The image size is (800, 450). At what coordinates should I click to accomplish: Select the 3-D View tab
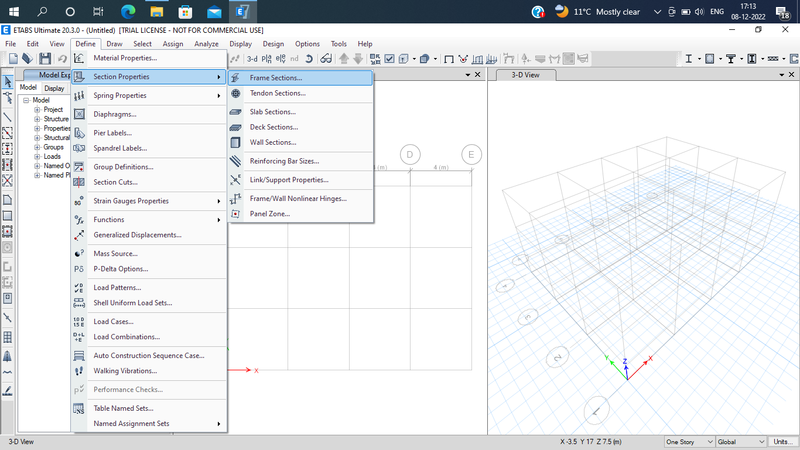(525, 75)
